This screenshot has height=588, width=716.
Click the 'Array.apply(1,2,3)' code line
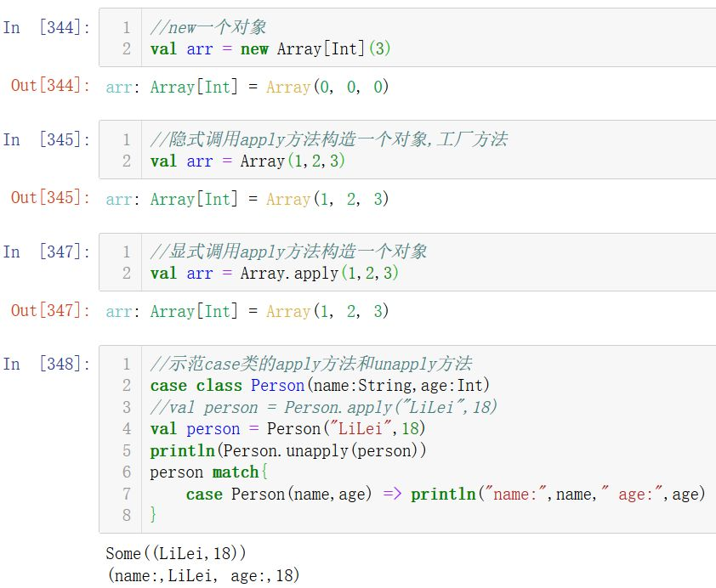coord(274,273)
